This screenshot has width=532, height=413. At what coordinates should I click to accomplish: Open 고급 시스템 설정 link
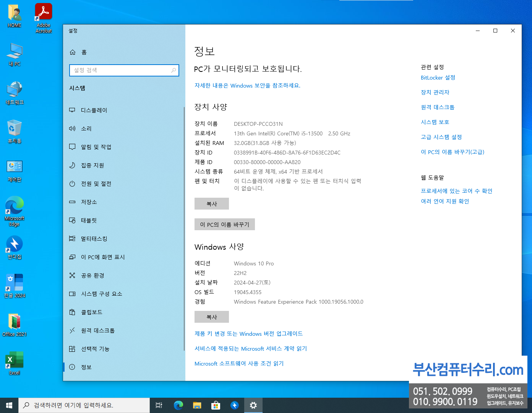441,137
